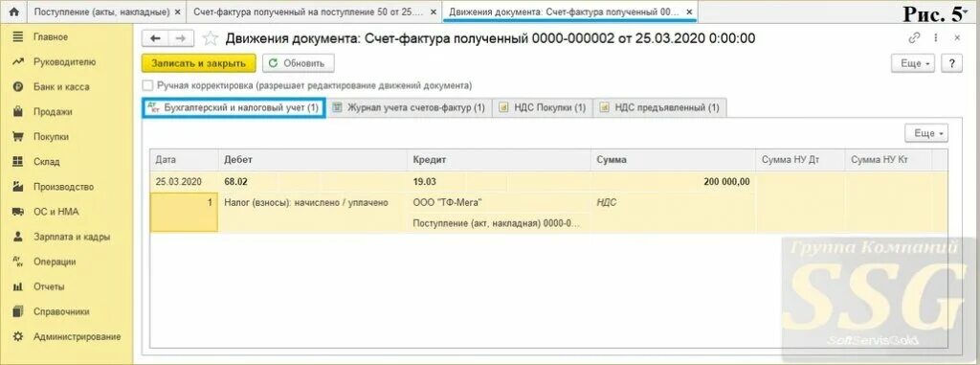Open the Home start page icon tab

click(13, 11)
